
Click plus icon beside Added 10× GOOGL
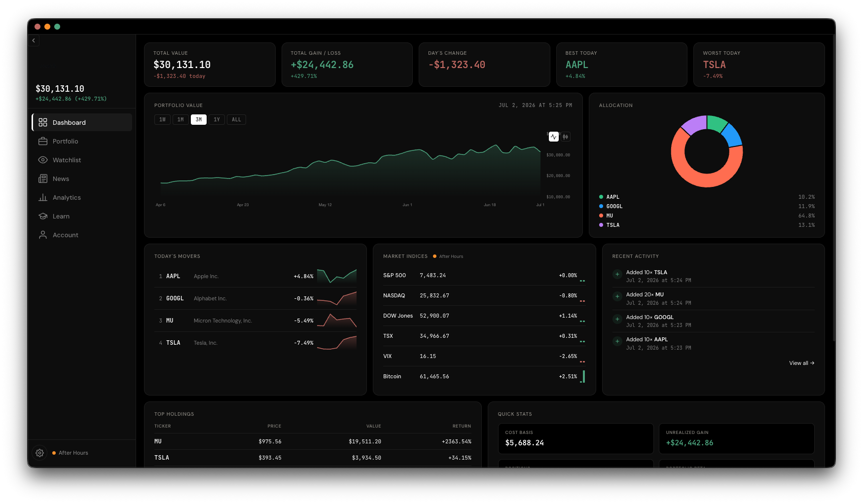[617, 319]
